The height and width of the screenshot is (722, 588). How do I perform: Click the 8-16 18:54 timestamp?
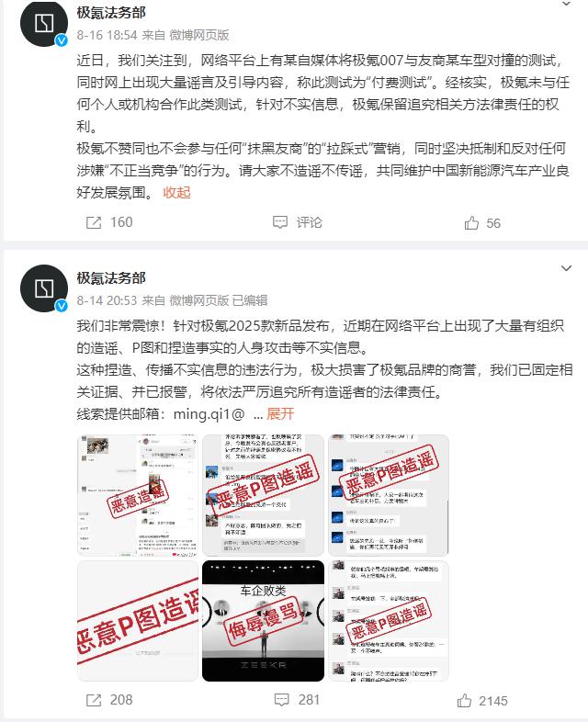107,35
